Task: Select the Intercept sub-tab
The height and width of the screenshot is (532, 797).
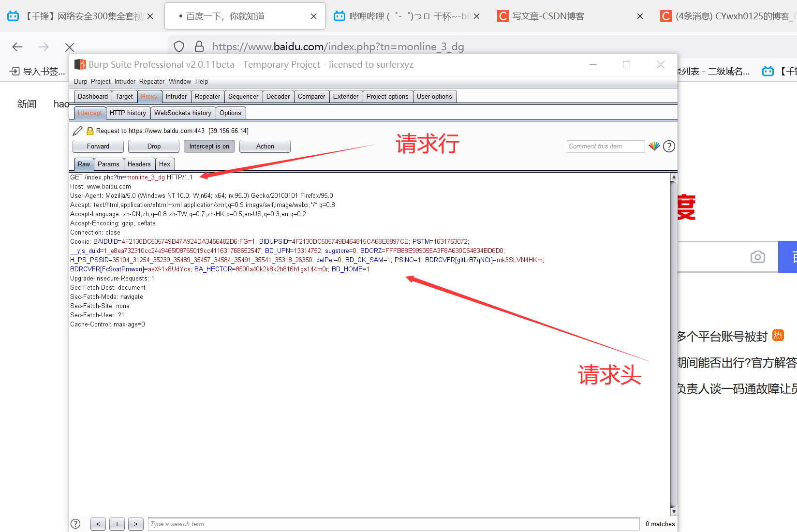Action: click(89, 113)
